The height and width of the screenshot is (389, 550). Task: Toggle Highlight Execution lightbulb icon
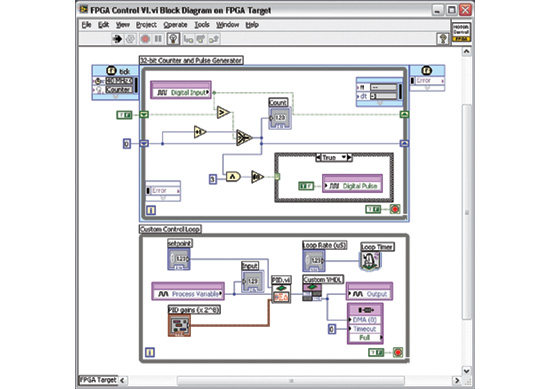173,39
